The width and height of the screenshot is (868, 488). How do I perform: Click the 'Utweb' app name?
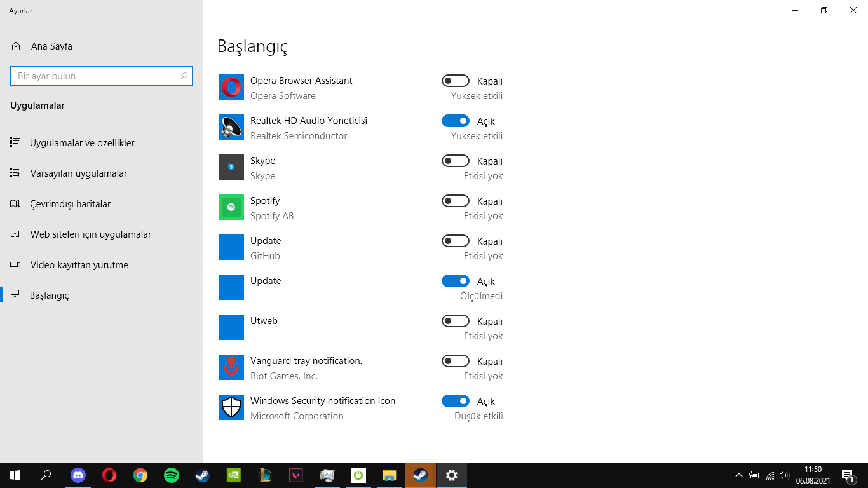(264, 321)
